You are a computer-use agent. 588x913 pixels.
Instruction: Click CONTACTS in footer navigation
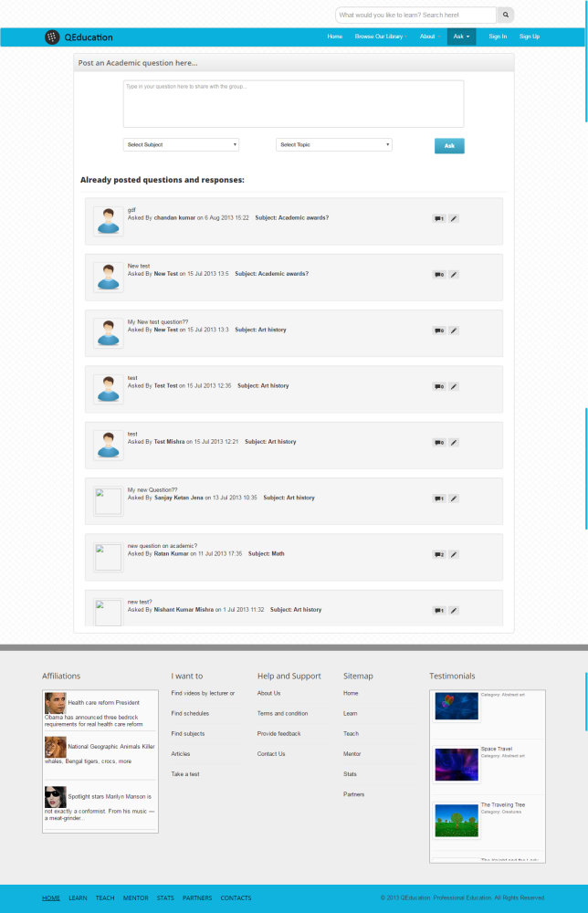(236, 897)
